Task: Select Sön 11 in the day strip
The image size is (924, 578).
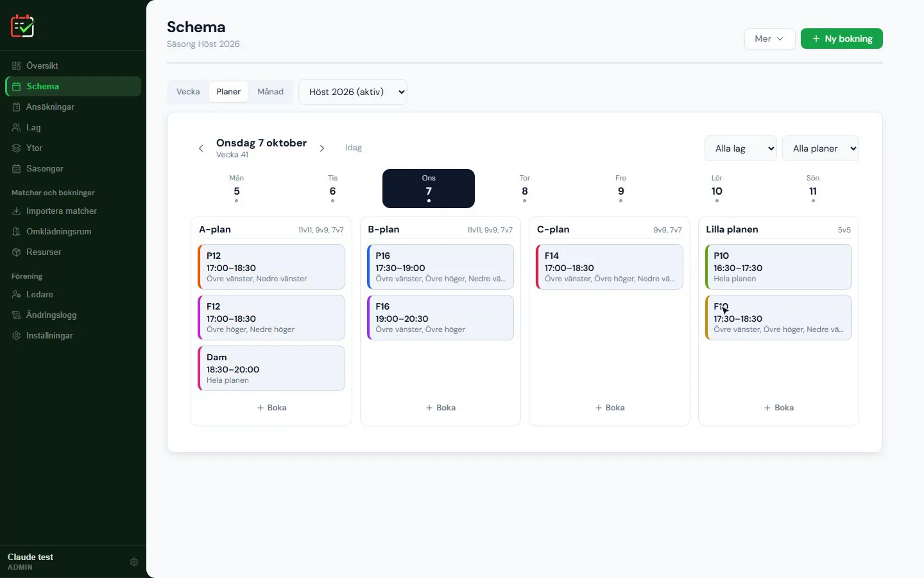Action: [x=813, y=188]
